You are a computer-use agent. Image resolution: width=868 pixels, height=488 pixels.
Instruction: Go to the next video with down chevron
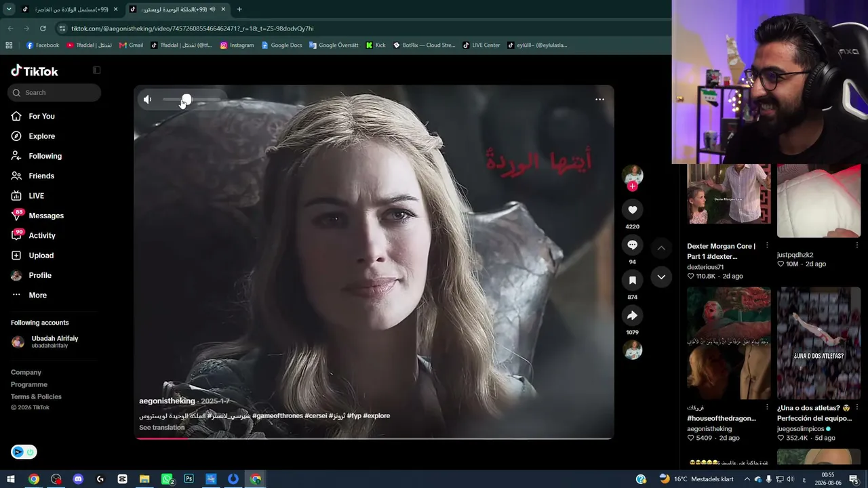click(661, 277)
